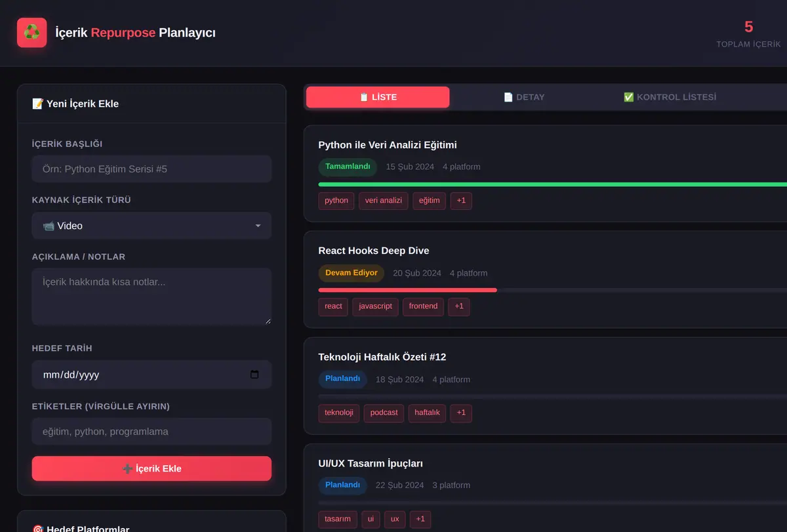The height and width of the screenshot is (532, 787).
Task: Click the Python ile Veri Analizi progress bar
Action: 552,184
